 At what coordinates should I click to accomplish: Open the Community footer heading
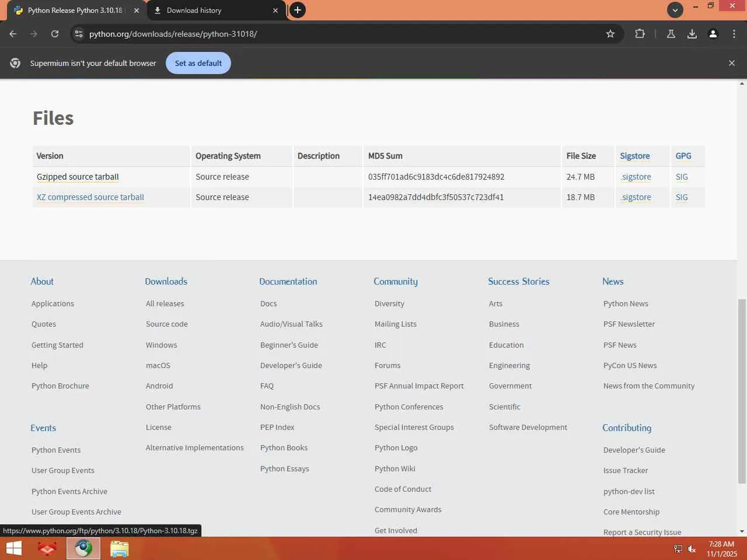point(396,281)
